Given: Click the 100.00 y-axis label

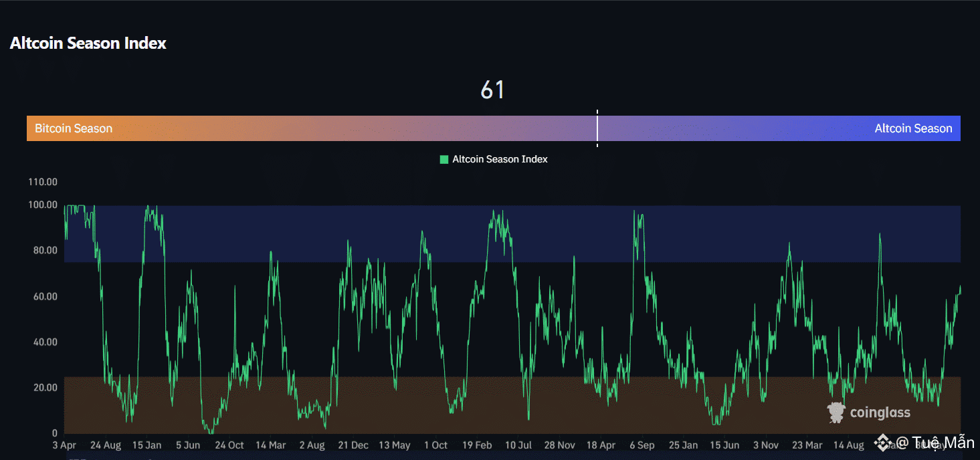Looking at the screenshot, I should pos(43,205).
